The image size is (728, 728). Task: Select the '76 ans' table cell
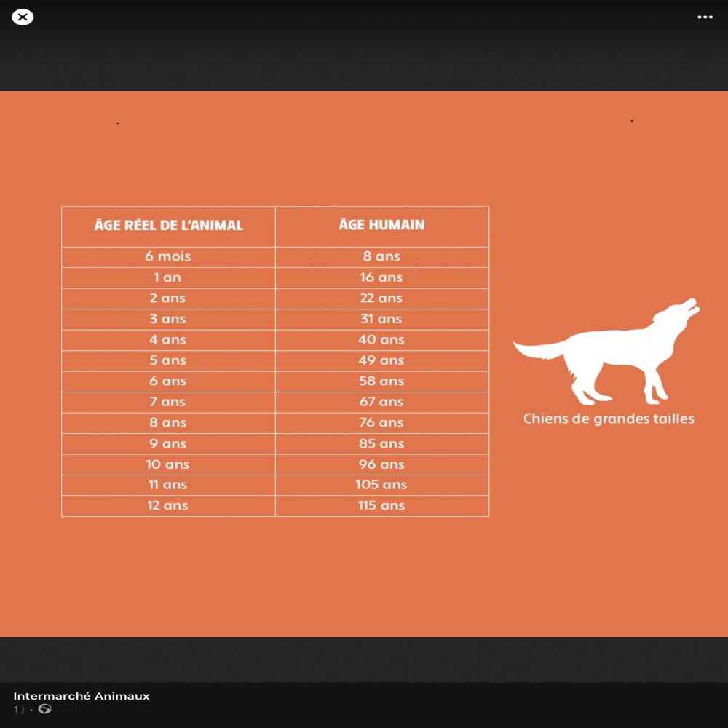click(382, 423)
